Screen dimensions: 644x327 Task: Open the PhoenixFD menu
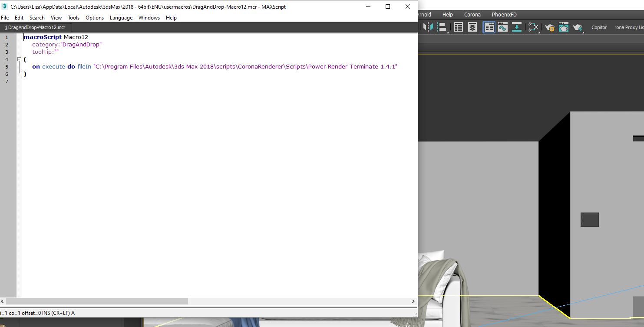(504, 15)
